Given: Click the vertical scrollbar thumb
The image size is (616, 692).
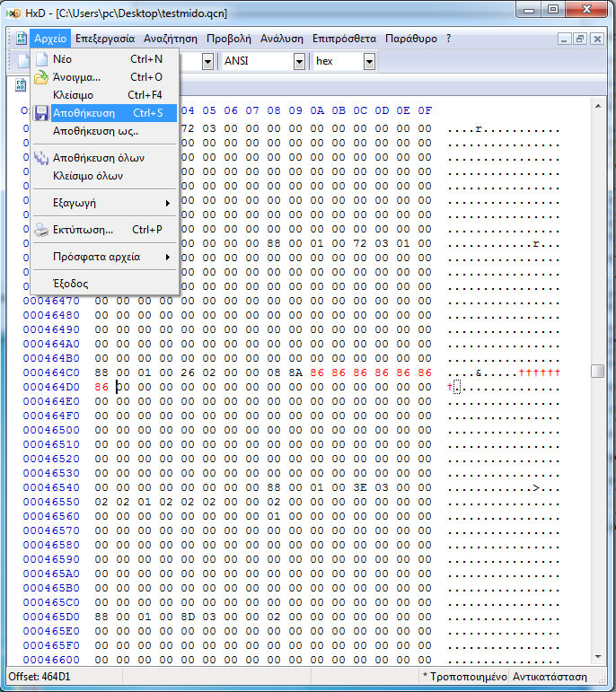Looking at the screenshot, I should [597, 372].
